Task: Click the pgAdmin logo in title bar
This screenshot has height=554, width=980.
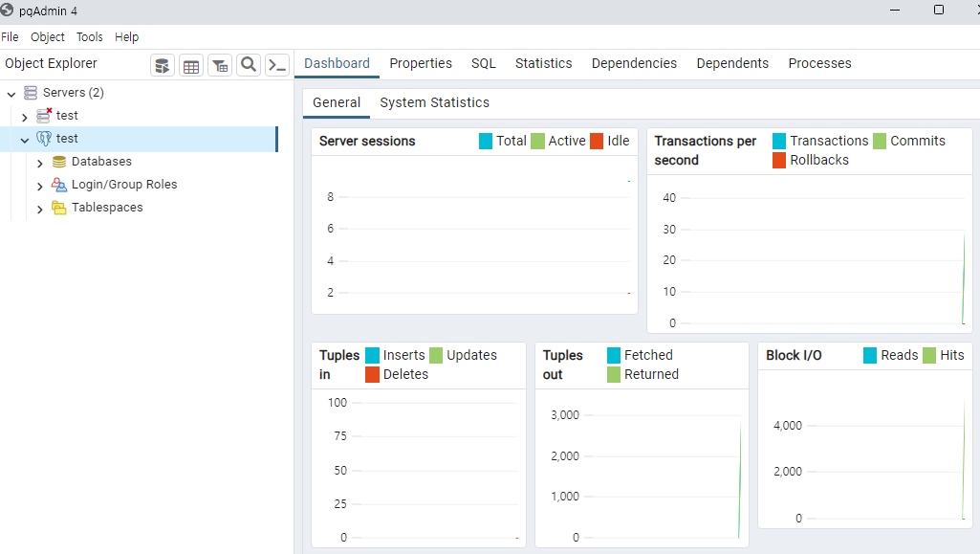Action: [7, 10]
